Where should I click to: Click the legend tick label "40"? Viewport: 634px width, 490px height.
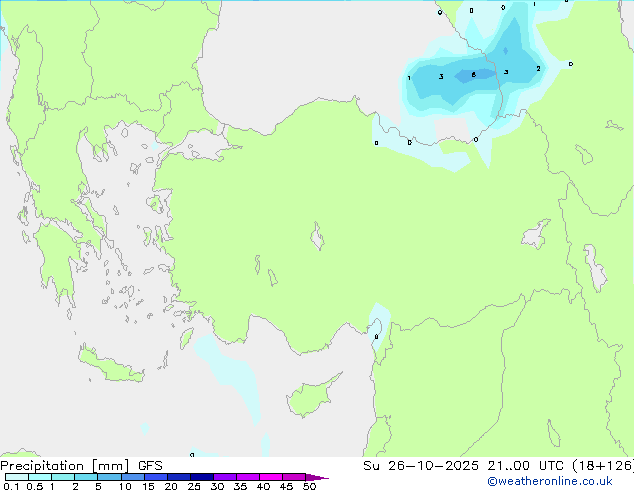263,486
